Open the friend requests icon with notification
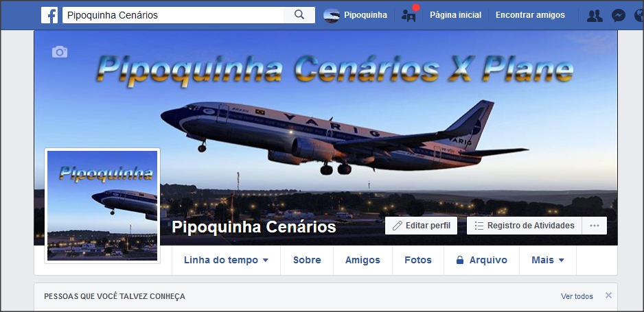Viewport: 644px width, 312px height. pos(409,15)
